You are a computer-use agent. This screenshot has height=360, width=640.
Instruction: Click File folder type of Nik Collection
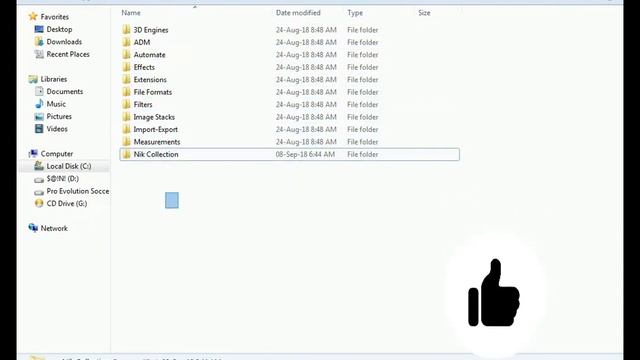tap(362, 154)
